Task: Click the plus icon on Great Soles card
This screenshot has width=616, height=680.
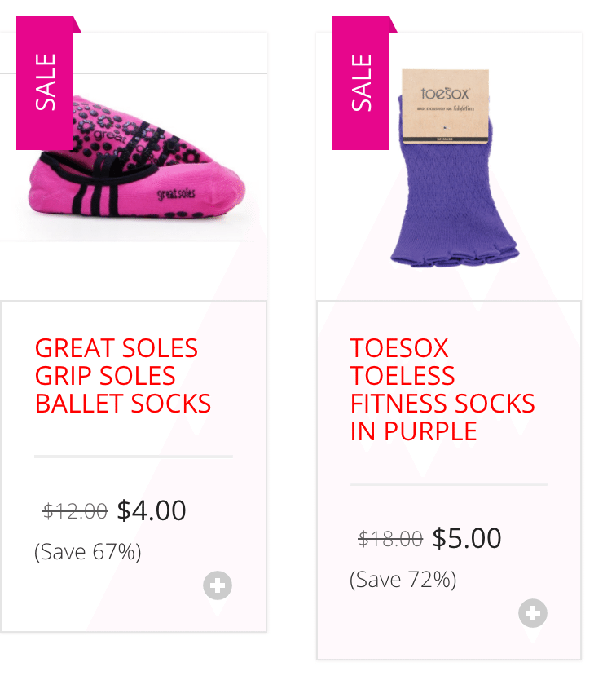Action: pos(218,585)
